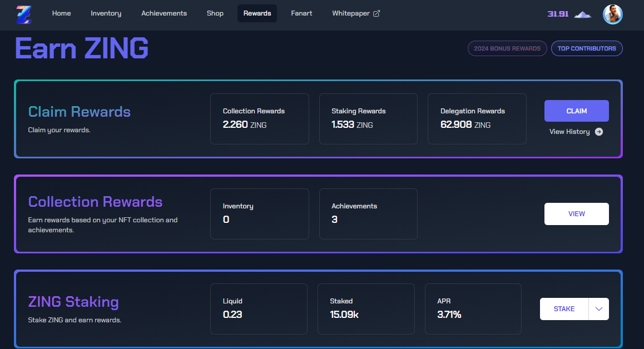Open the user profile avatar

tap(612, 14)
